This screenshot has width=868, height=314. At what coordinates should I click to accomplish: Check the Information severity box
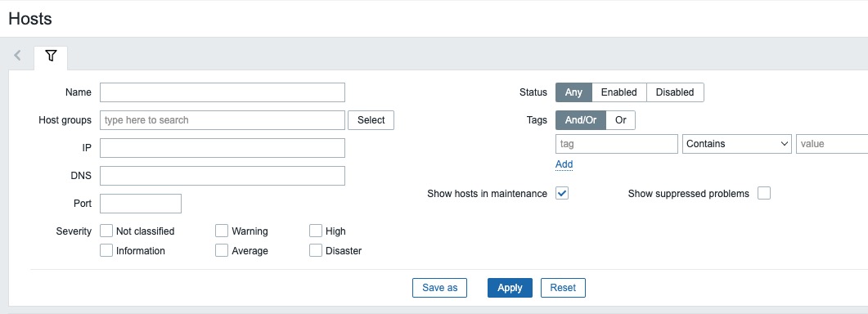coord(106,250)
